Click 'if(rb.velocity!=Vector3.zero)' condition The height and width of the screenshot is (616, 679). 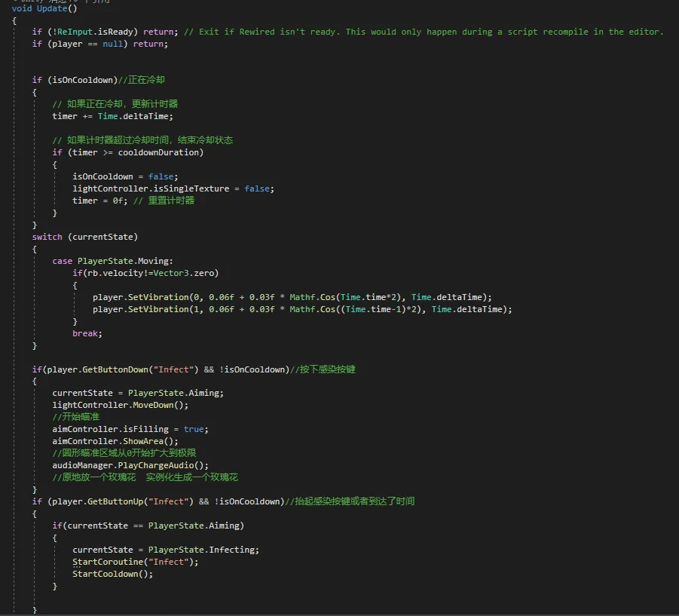coord(145,274)
